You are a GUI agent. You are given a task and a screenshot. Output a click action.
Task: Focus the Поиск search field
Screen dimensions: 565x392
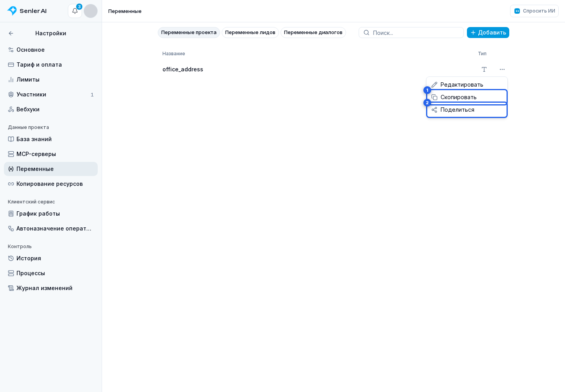point(411,33)
